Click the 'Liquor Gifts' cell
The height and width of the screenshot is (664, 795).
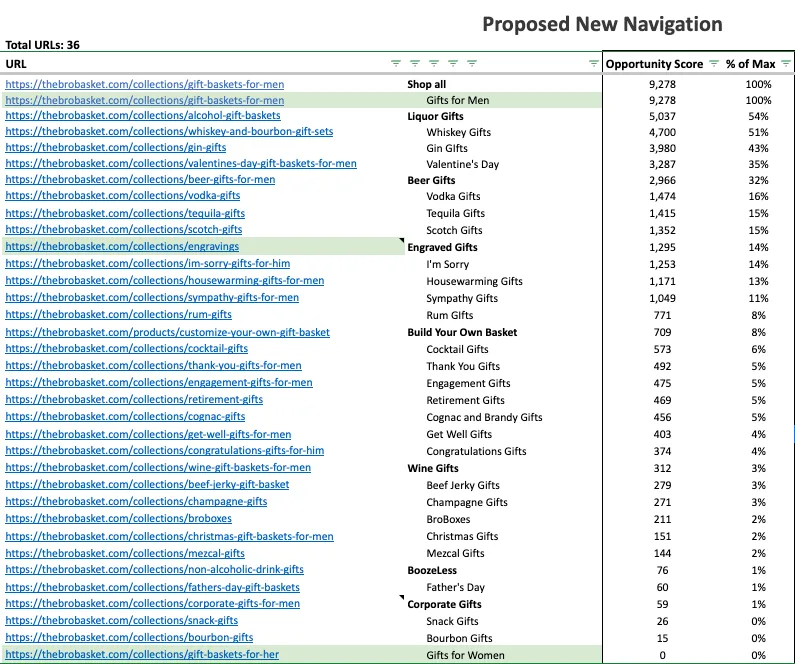pyautogui.click(x=436, y=116)
